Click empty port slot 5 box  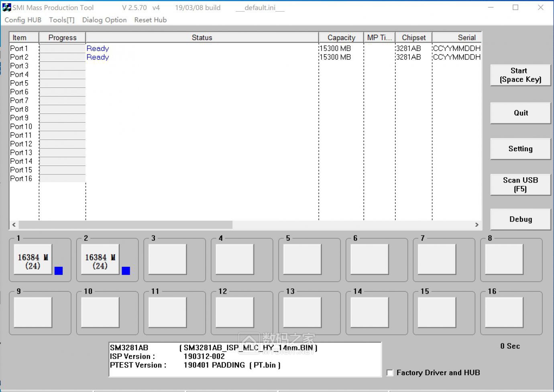pyautogui.click(x=302, y=259)
